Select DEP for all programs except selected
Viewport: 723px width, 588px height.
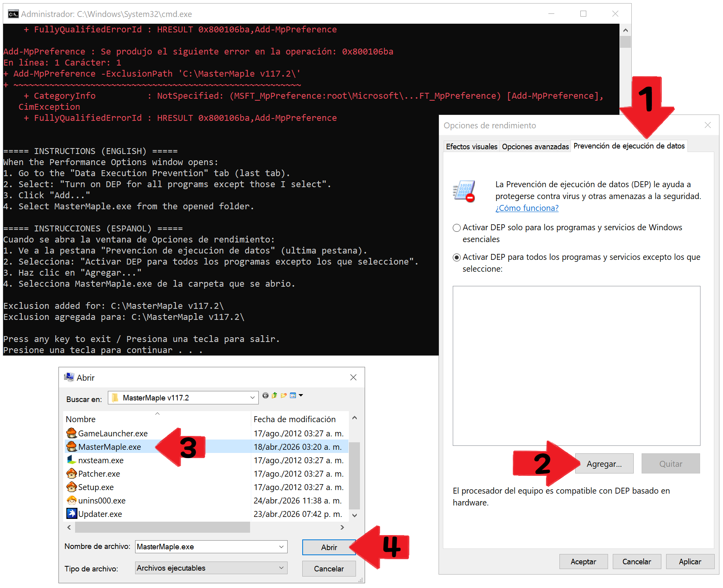tap(457, 257)
